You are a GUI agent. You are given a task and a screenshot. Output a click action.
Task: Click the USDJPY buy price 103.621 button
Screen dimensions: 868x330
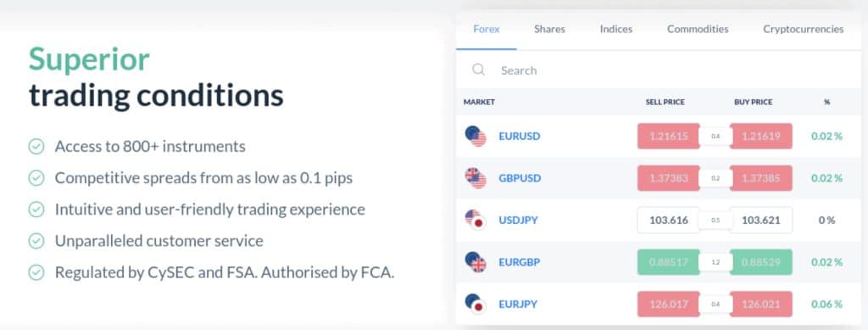pyautogui.click(x=761, y=221)
